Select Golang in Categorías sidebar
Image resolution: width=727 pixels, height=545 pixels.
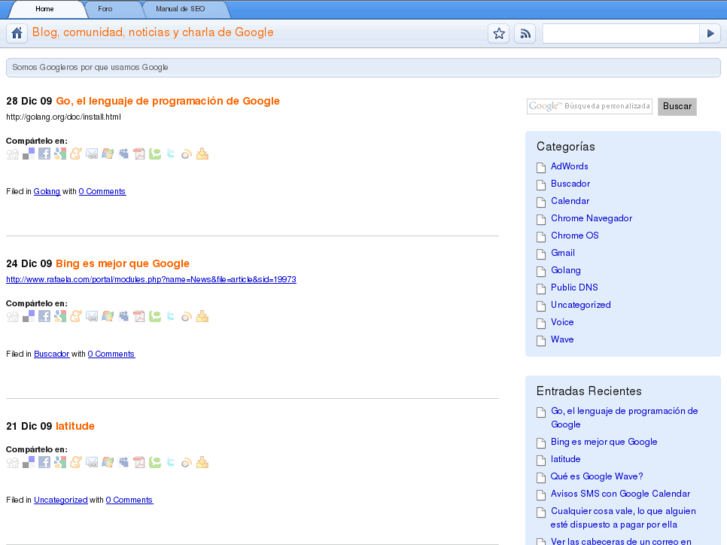566,270
